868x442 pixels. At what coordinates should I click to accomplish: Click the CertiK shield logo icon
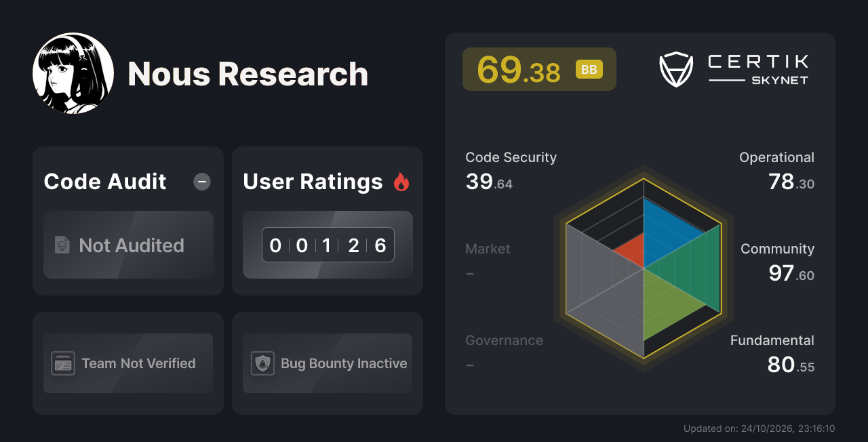coord(676,70)
